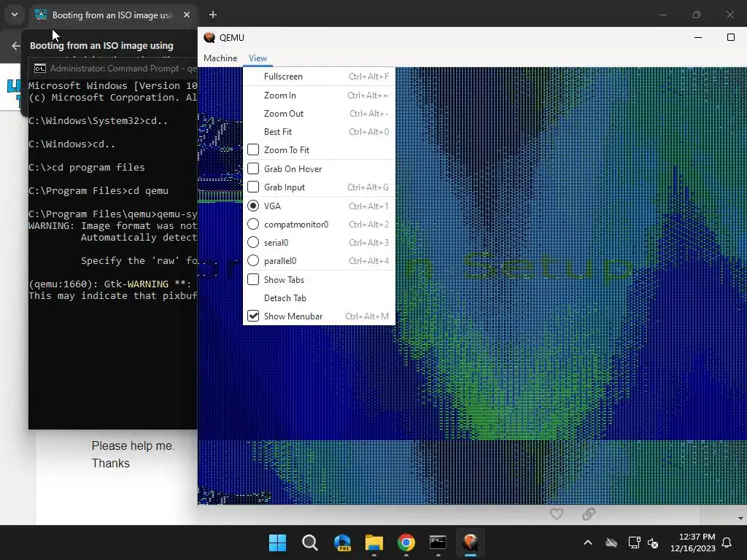
Task: Click the 'Please help me.' text
Action: 133,446
